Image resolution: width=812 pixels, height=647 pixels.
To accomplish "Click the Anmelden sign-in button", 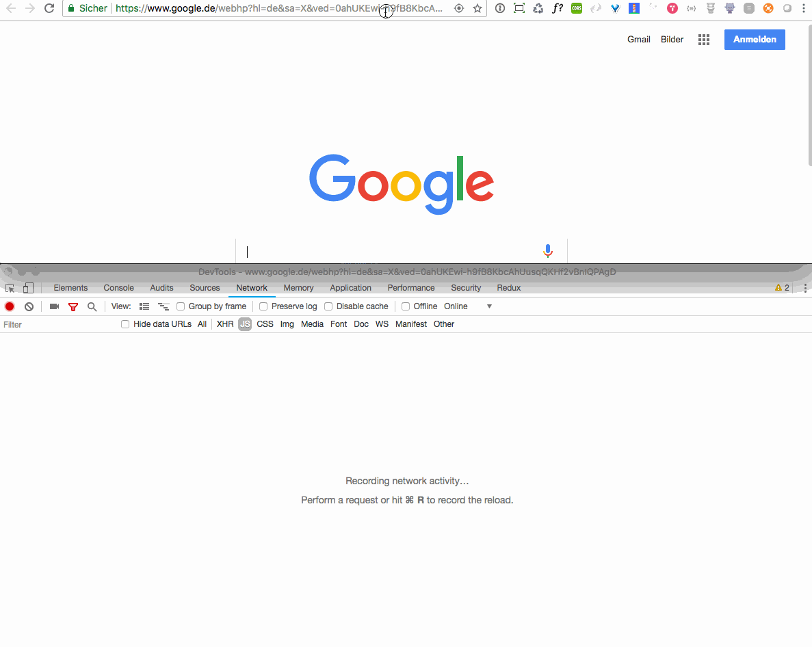I will (755, 40).
